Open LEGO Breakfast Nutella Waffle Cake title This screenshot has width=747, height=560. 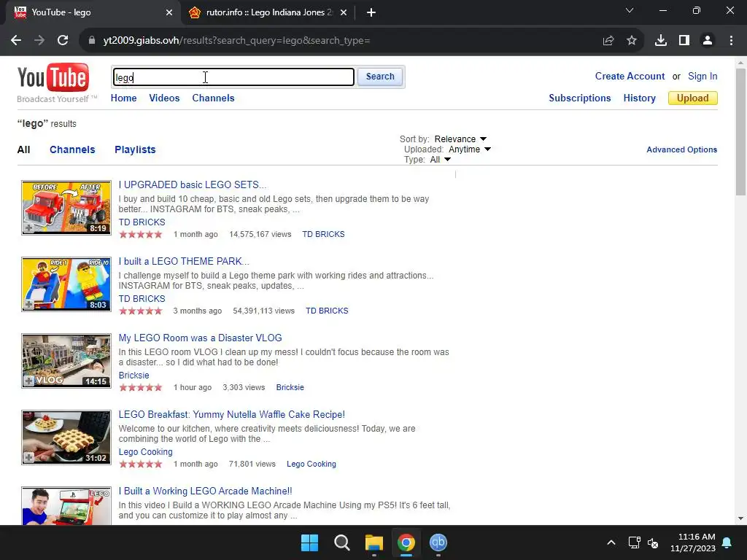(231, 415)
